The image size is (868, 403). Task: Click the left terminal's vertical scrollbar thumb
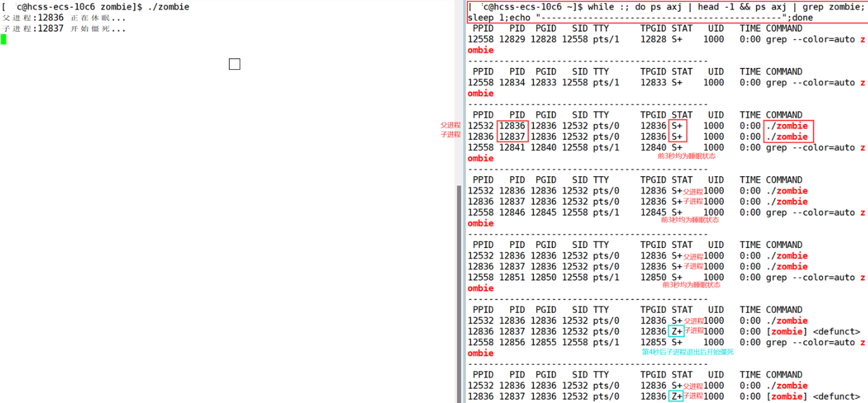click(x=458, y=294)
